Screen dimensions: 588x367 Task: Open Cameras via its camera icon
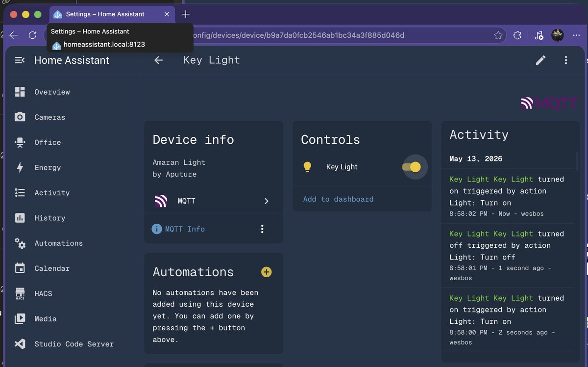coord(20,117)
